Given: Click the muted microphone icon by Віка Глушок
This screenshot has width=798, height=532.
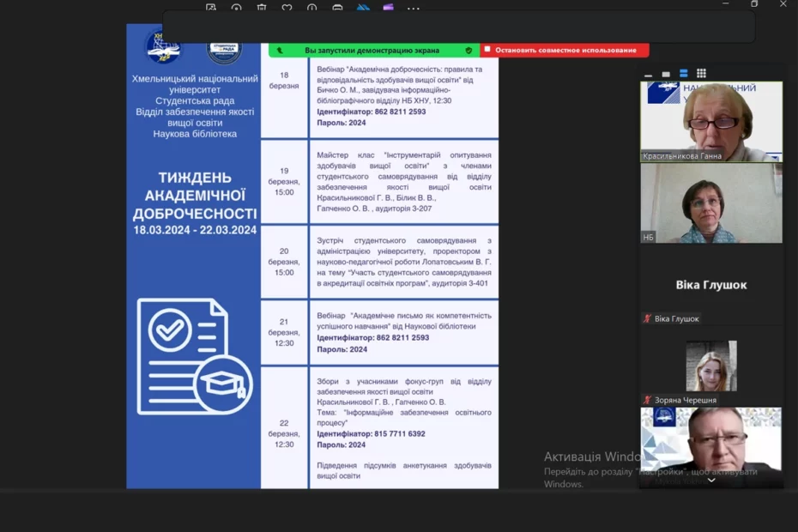Looking at the screenshot, I should click(x=648, y=318).
